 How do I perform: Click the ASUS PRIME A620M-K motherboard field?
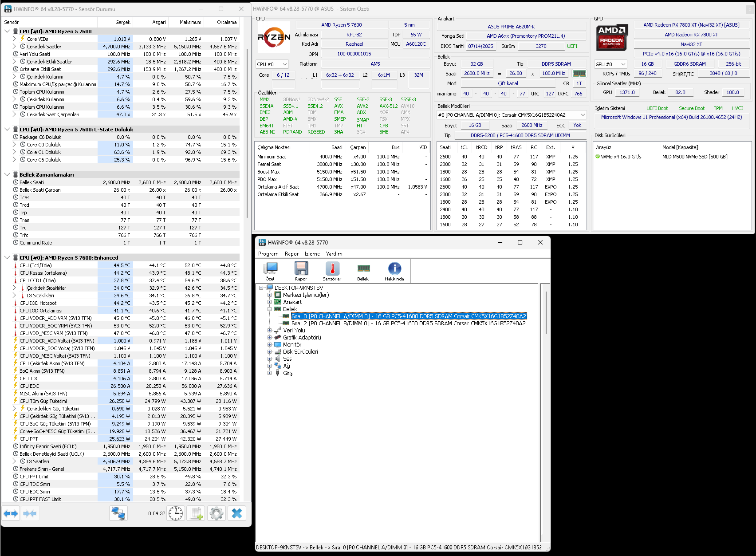click(511, 27)
